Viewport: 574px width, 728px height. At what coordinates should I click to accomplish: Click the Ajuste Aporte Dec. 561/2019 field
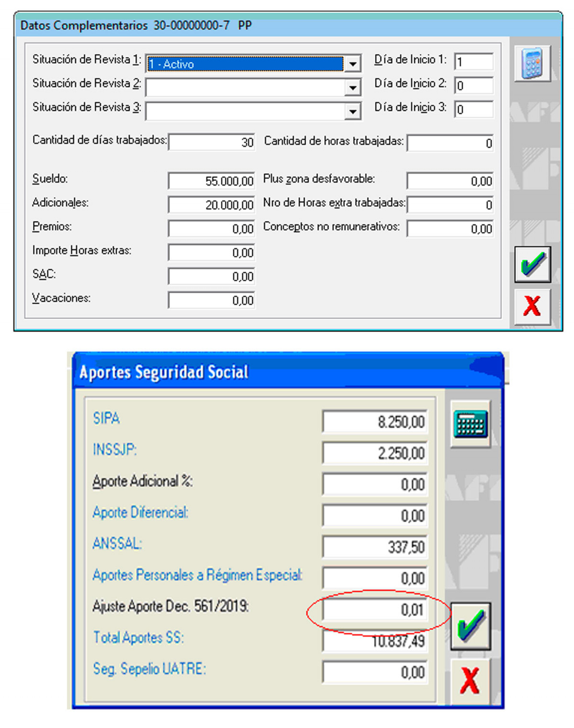pyautogui.click(x=375, y=609)
